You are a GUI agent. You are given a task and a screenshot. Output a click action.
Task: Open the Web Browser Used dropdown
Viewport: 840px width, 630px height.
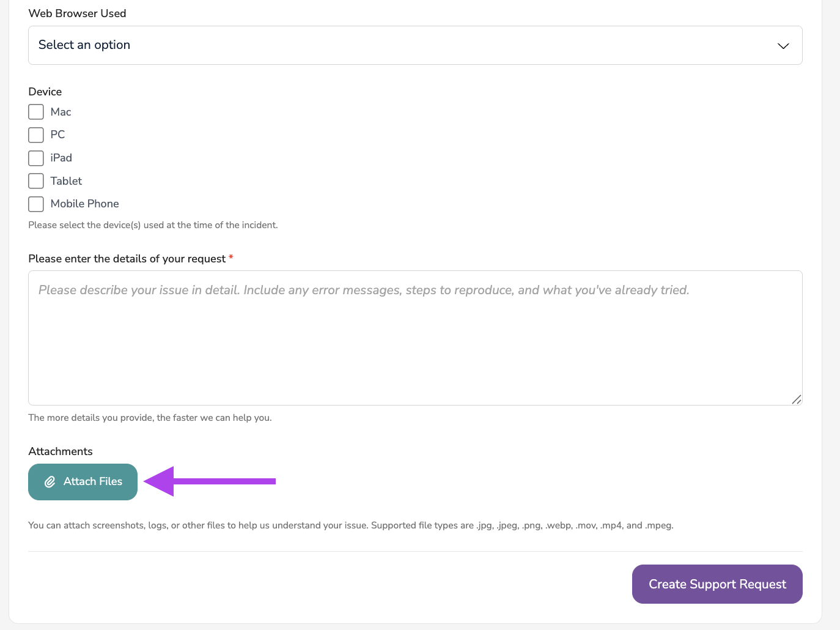click(415, 45)
